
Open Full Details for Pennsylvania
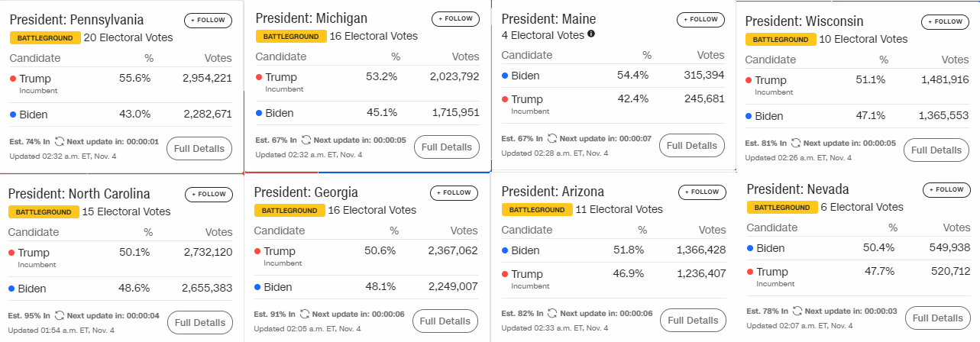tap(199, 149)
